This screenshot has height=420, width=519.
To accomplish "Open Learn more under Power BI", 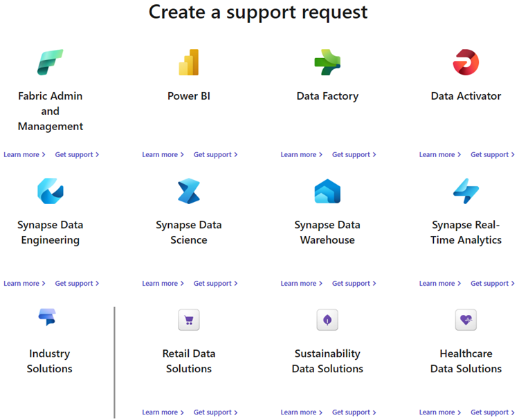I will (x=163, y=154).
